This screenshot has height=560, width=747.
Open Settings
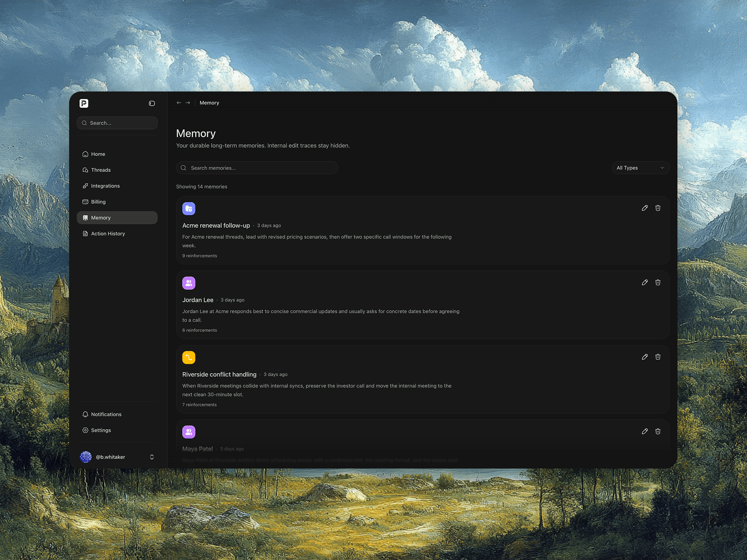(117, 430)
